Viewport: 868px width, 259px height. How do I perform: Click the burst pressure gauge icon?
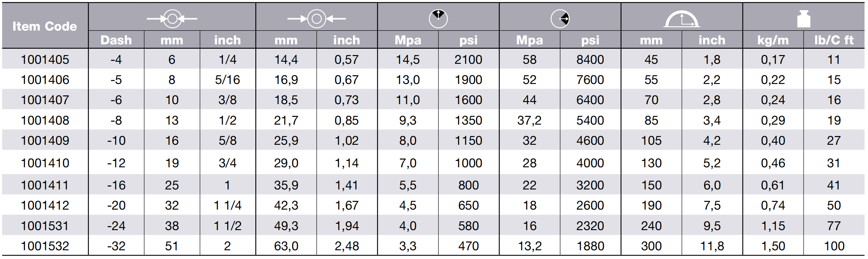(x=560, y=18)
